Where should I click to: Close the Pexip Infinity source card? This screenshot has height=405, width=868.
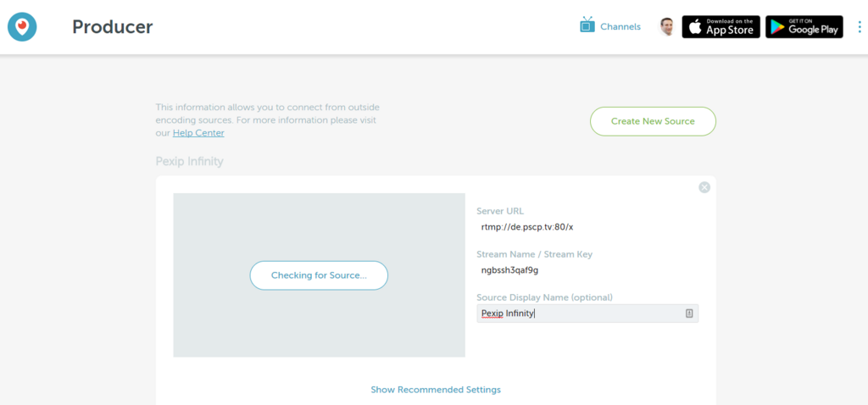coord(704,187)
